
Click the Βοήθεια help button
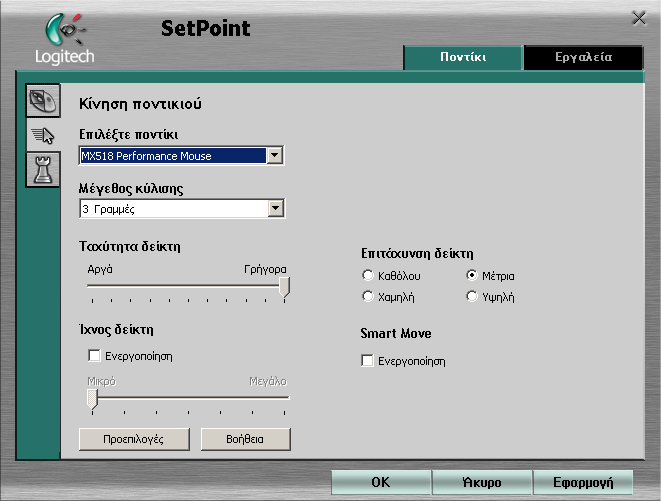tap(245, 439)
